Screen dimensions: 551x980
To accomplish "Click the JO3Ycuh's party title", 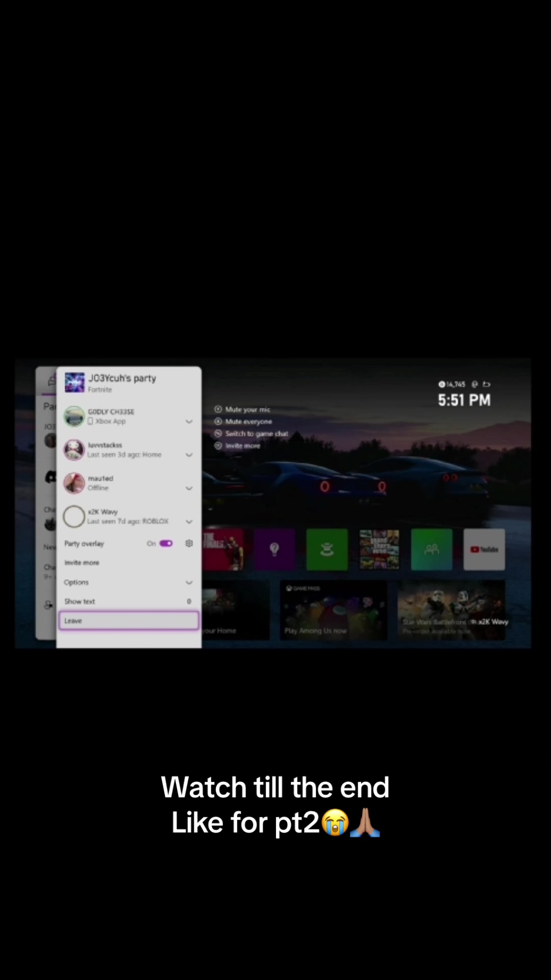I will [122, 378].
